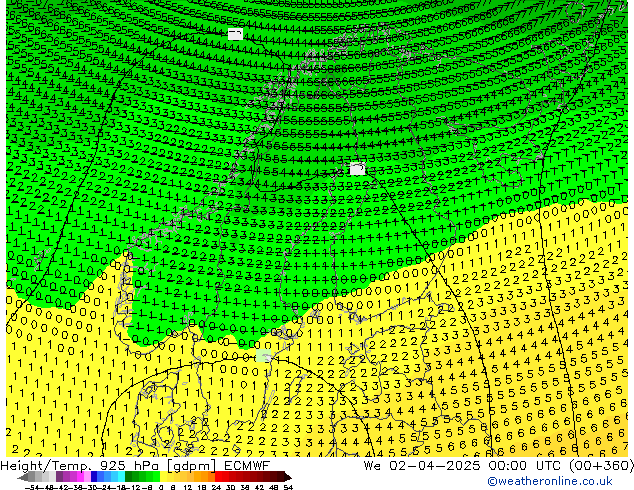Pick the dark blue swatch in the legend
The image size is (634, 490).
(94, 477)
